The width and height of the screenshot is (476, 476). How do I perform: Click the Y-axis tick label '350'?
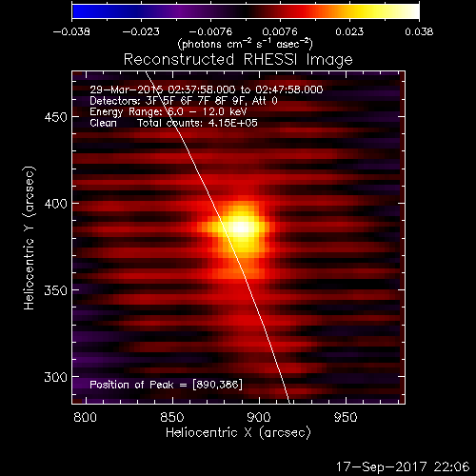tap(55, 290)
